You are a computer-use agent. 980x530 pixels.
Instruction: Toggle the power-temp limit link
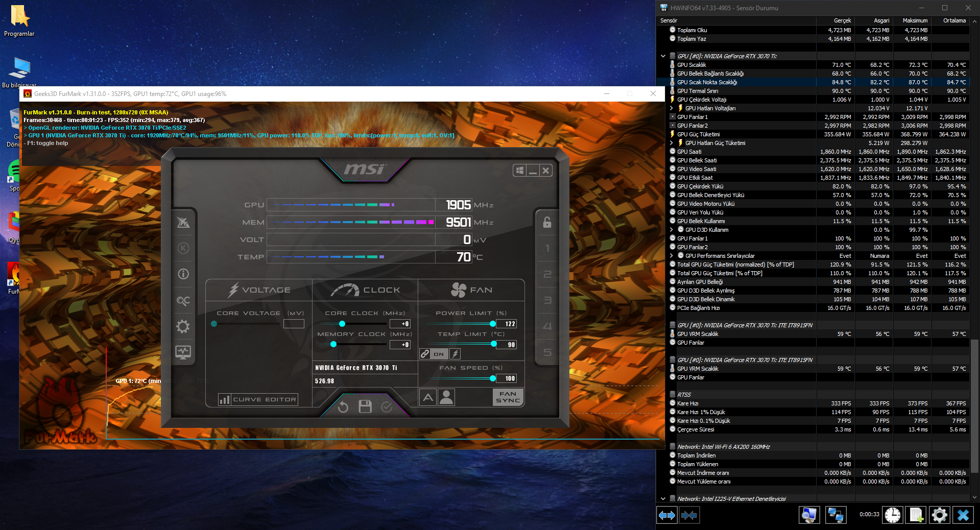(x=425, y=354)
